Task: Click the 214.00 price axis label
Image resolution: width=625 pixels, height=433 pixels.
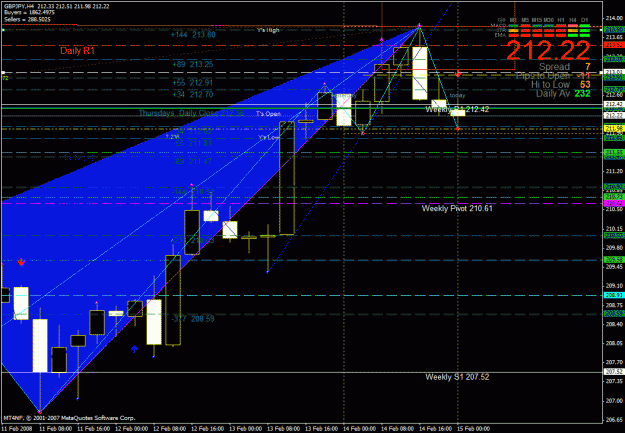Action: (615, 18)
